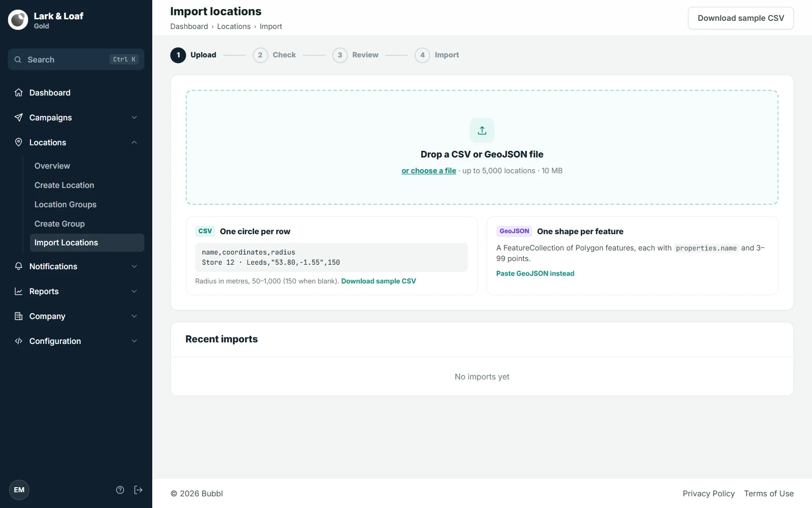This screenshot has height=508, width=812.
Task: Open the Terms of Use link
Action: click(769, 493)
